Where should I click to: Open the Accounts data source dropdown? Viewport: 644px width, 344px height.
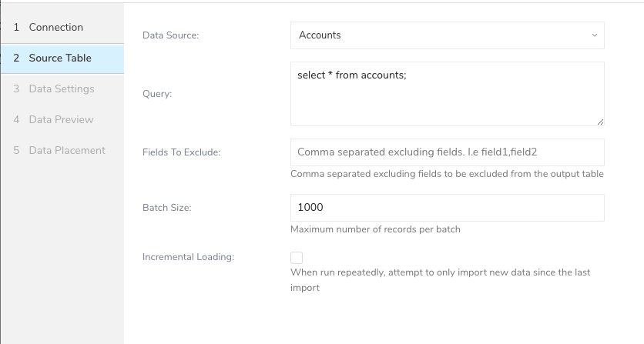(439, 35)
